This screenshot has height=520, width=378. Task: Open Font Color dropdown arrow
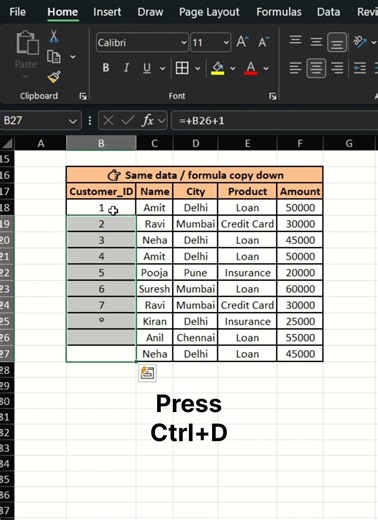266,69
